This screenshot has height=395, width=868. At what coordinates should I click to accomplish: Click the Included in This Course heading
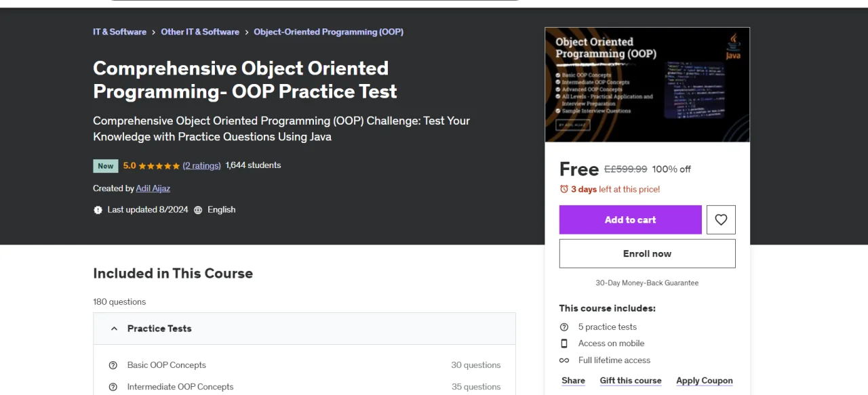(x=173, y=274)
